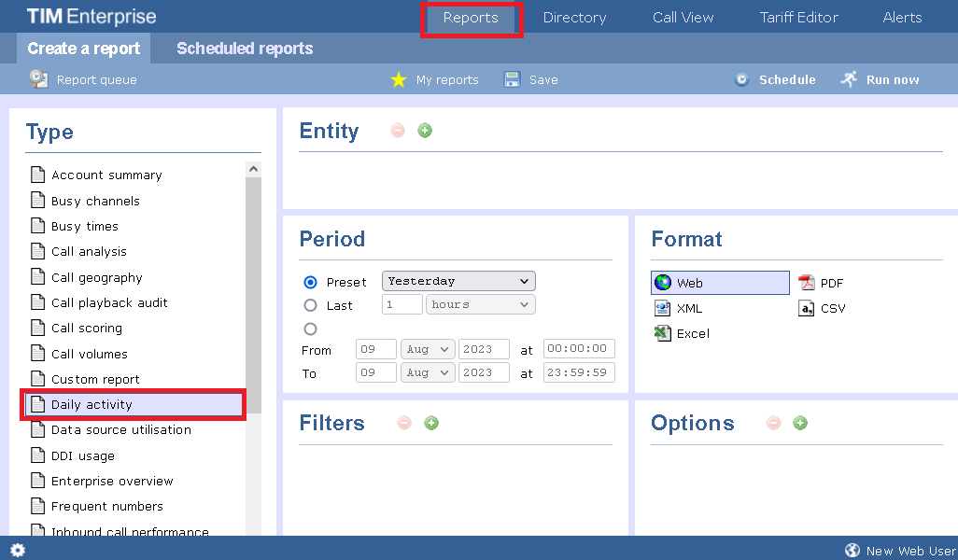Open the Directory menu tab
The width and height of the screenshot is (958, 560).
(x=574, y=18)
